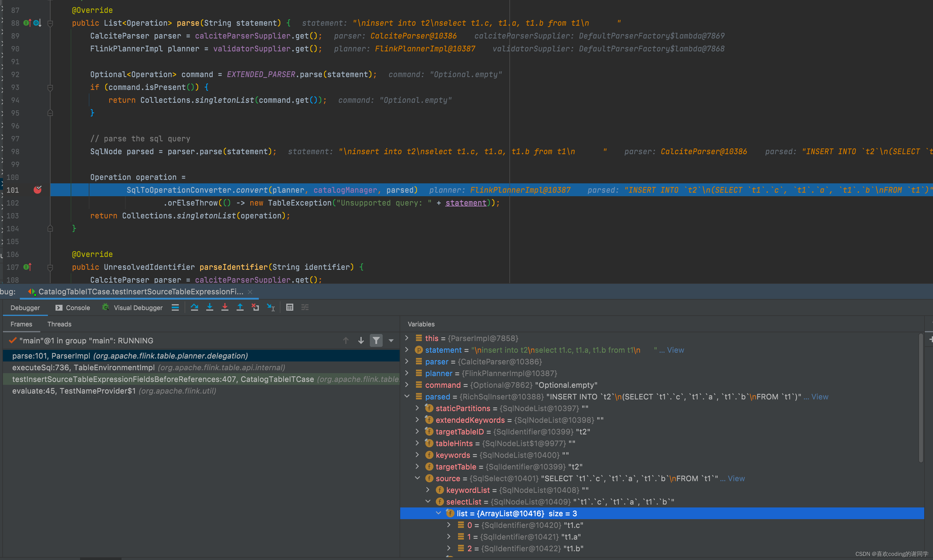This screenshot has height=560, width=933.
Task: Switch to the Threads tab
Action: 59,324
